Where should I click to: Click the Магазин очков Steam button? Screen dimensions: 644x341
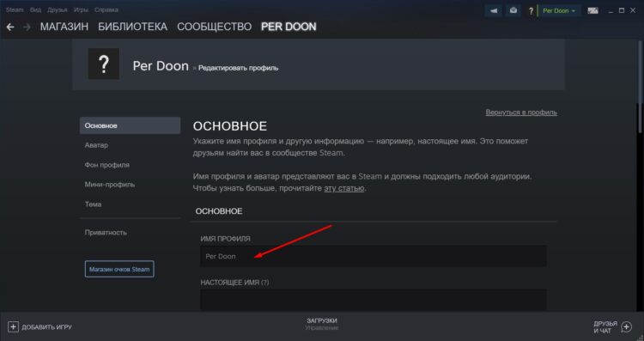click(x=119, y=269)
